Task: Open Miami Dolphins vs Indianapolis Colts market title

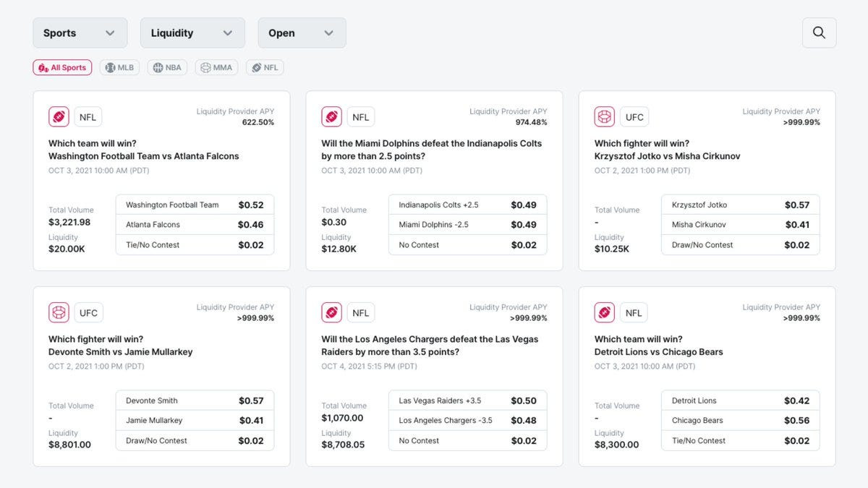Action: (432, 150)
